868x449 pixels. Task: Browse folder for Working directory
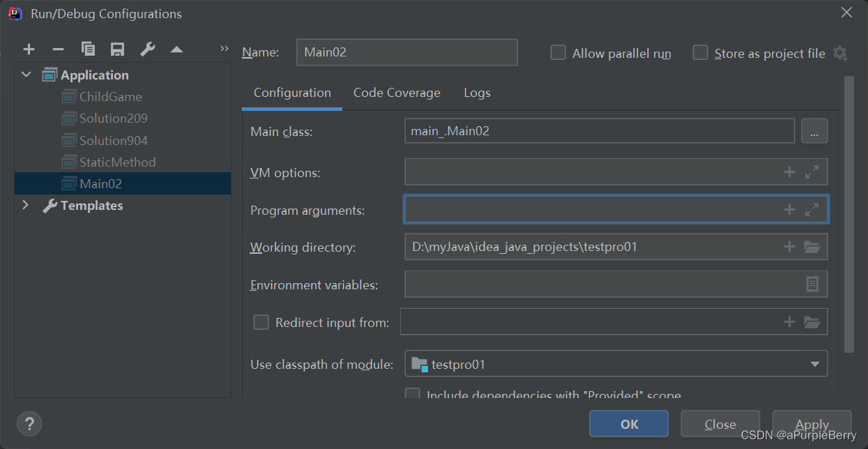point(812,246)
